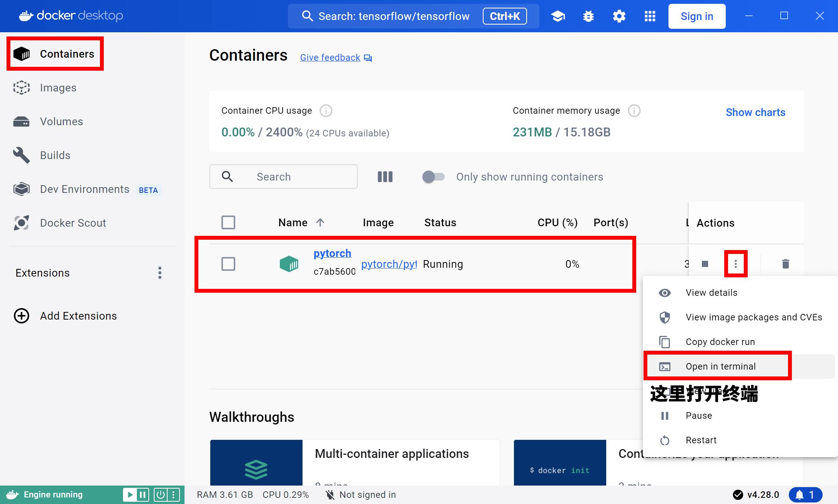
Task: Click the CPU 0.29% status text
Action: [x=286, y=495]
